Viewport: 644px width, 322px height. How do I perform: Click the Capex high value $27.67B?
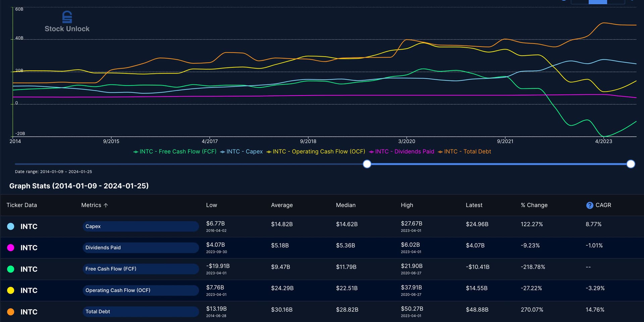coord(412,223)
